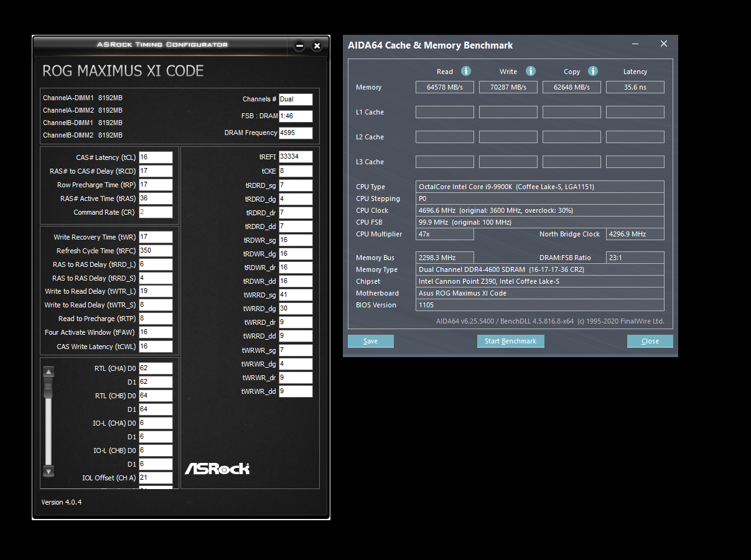751x560 pixels.
Task: Click the scrollbar up arrow in the RTL panel
Action: [49, 372]
